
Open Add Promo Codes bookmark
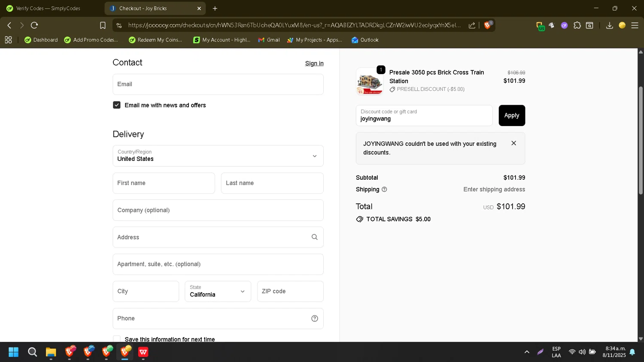[91, 40]
